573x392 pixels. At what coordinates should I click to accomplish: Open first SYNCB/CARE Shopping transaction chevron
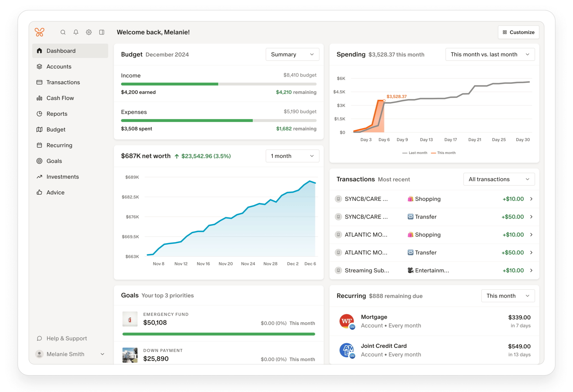click(531, 199)
